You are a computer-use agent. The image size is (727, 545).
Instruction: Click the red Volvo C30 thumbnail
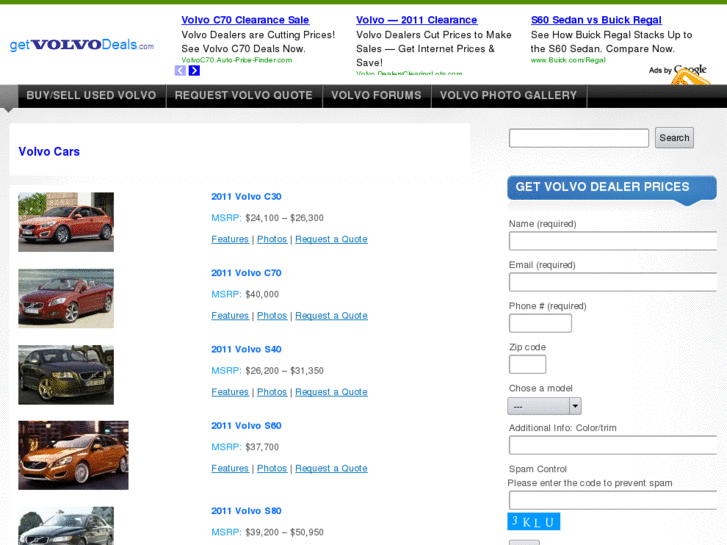click(66, 222)
